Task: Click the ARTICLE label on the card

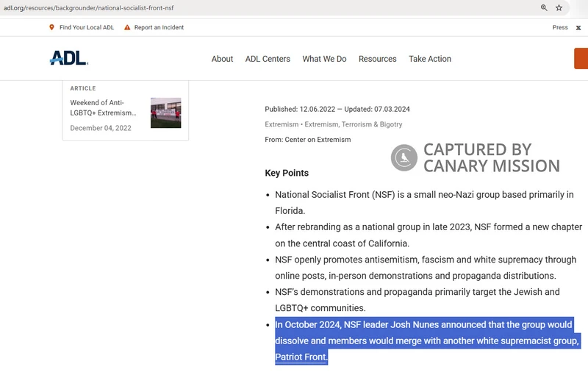Action: (83, 88)
